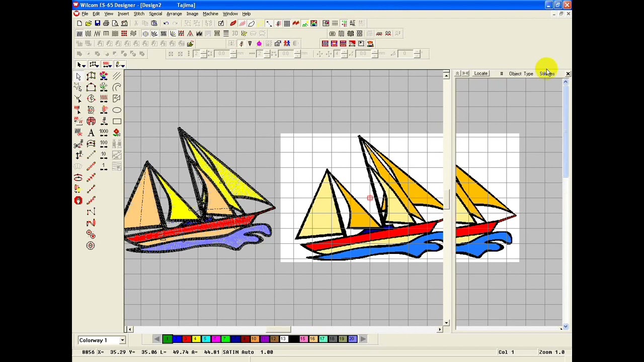Select pink color swatch 15

(303, 339)
